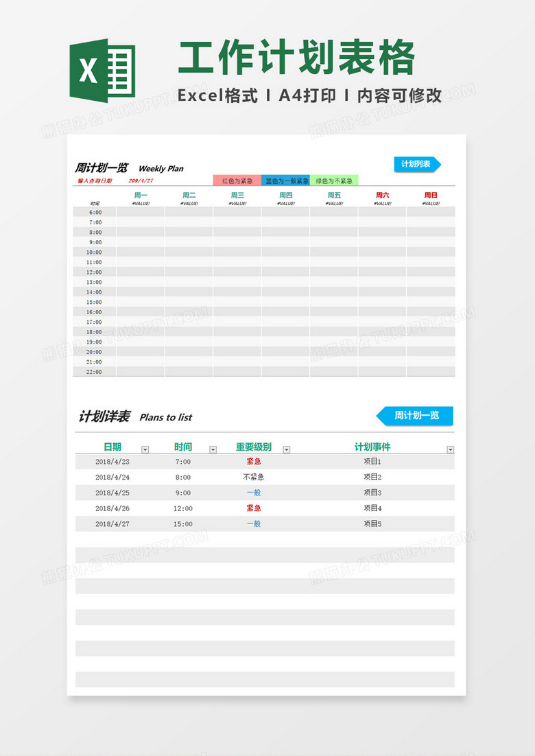Expand the 计划事件 filter dropdown
This screenshot has height=756, width=535.
pos(450,450)
